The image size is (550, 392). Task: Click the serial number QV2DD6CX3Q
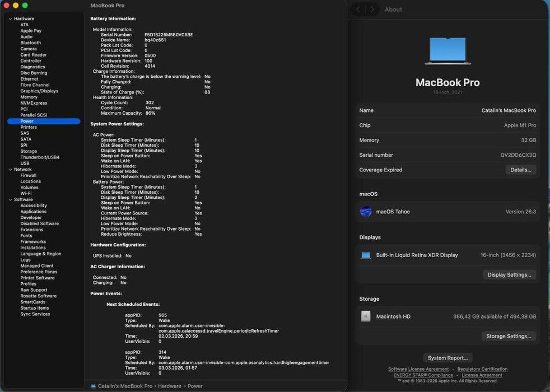coord(518,155)
